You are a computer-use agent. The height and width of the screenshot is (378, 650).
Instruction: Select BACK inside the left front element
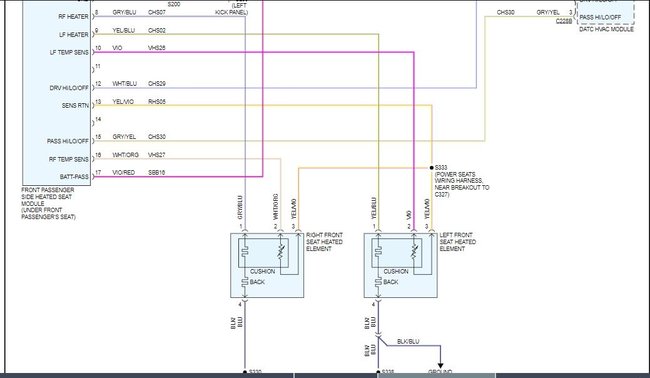coord(390,282)
